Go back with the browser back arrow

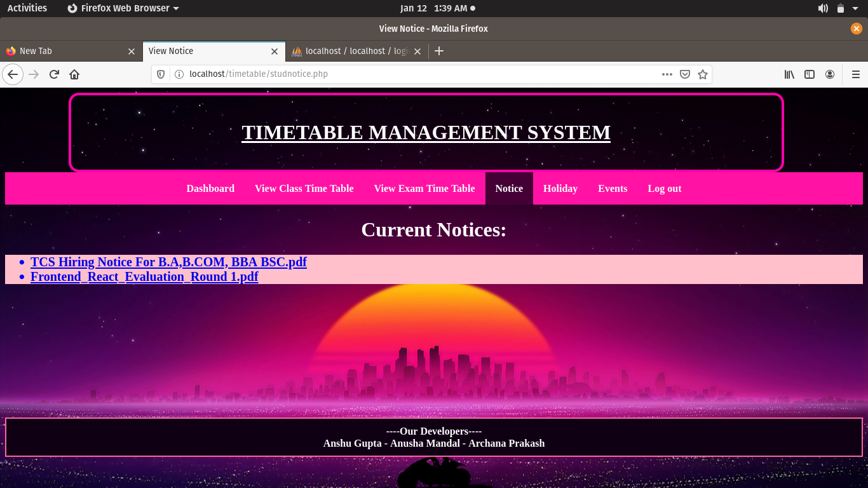(x=13, y=74)
